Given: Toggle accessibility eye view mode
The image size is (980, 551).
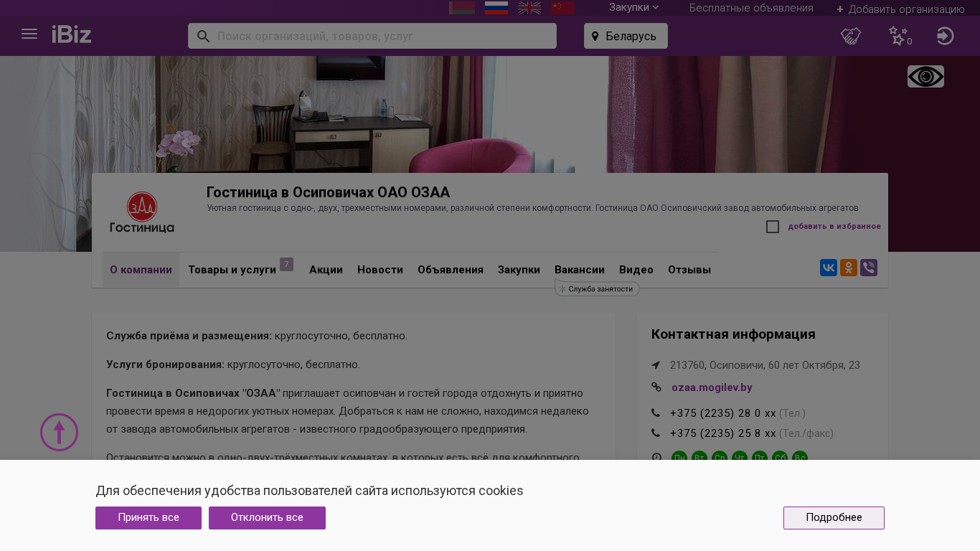Looking at the screenshot, I should tap(925, 77).
